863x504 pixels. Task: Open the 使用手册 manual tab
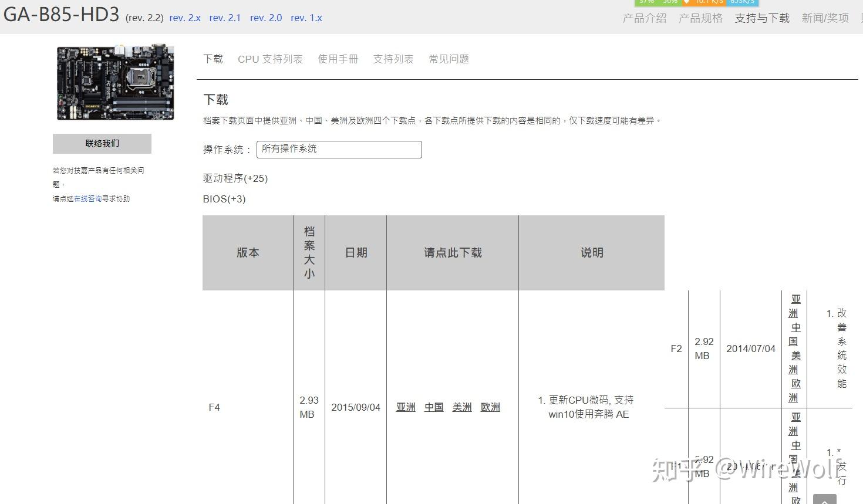(x=338, y=59)
